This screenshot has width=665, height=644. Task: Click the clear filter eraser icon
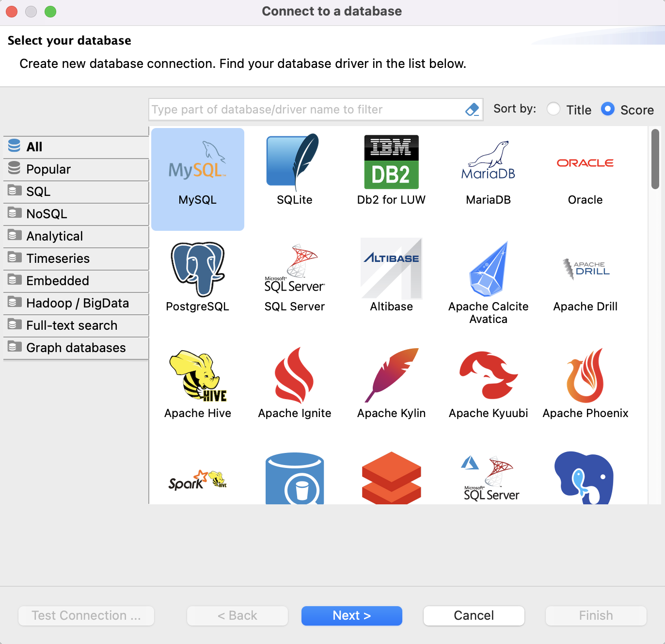(472, 110)
